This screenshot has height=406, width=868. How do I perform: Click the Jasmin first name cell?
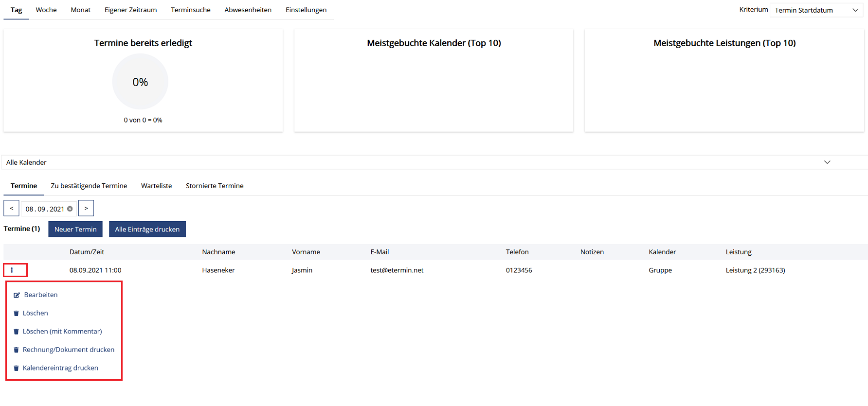point(302,270)
